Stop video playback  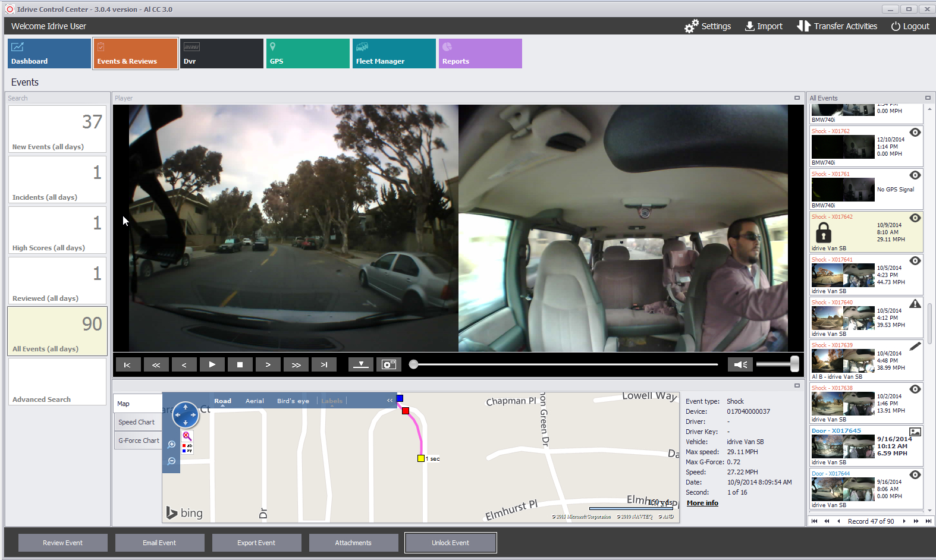[240, 364]
